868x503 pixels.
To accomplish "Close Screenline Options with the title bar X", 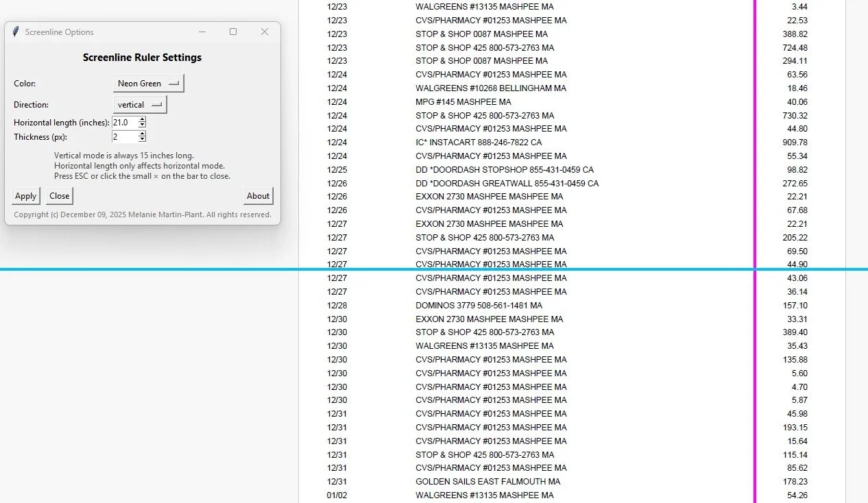I will tap(265, 32).
